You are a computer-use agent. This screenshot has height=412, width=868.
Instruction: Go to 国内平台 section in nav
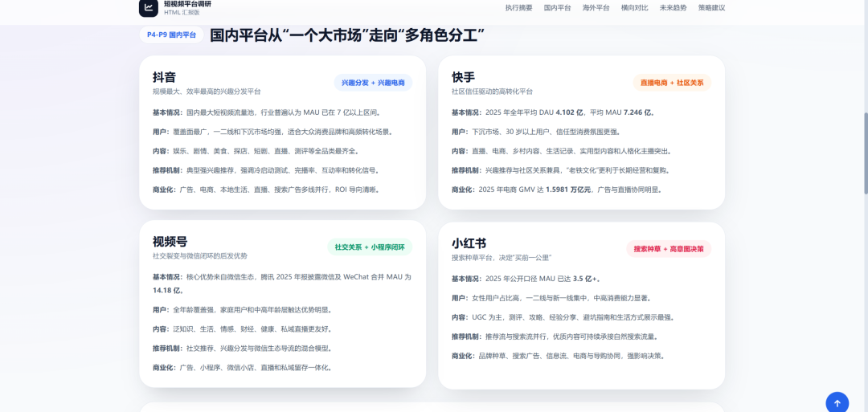558,8
